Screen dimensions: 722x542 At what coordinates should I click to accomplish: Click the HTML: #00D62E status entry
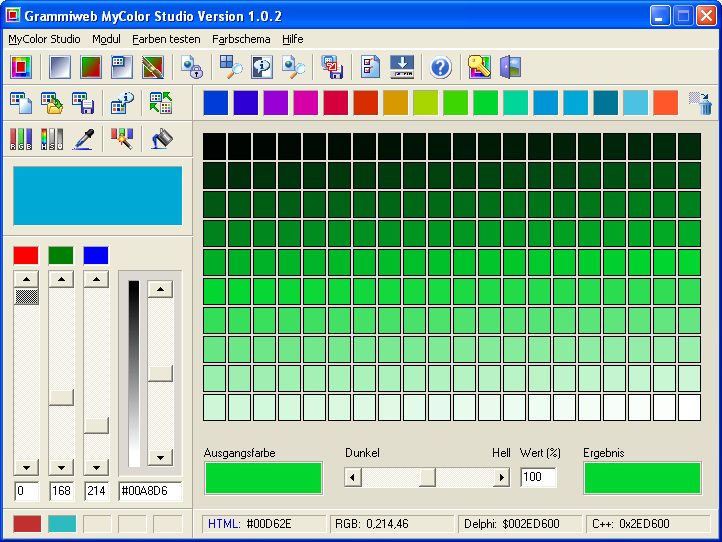click(x=264, y=524)
